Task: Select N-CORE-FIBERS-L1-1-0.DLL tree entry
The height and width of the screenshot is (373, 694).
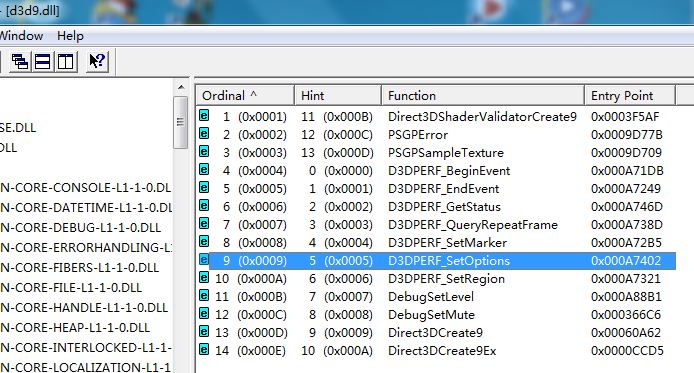Action: [79, 268]
